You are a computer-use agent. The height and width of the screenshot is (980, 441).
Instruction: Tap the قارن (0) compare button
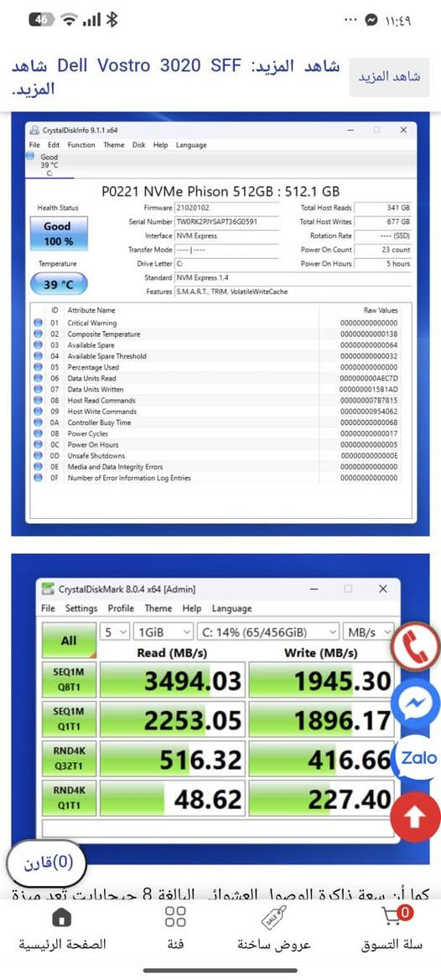(46, 863)
